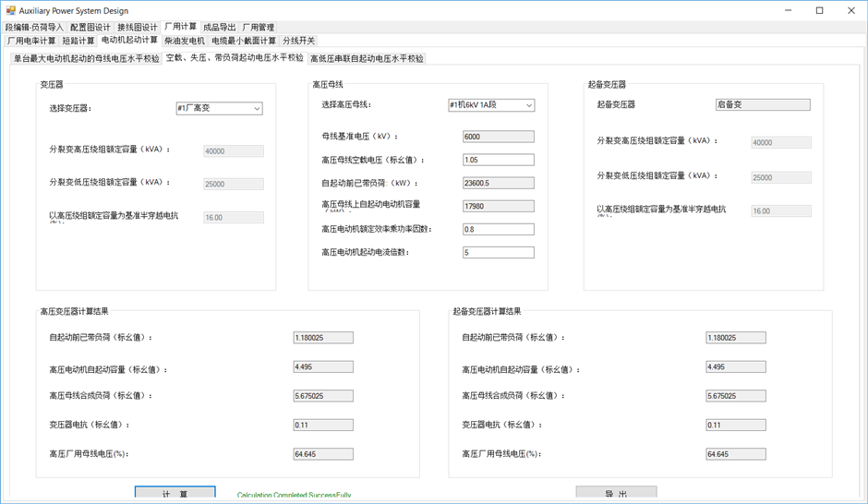Viewport: 868px width, 504px height.
Task: Click the 高压变压器计算结果 group title
Action: pyautogui.click(x=74, y=311)
